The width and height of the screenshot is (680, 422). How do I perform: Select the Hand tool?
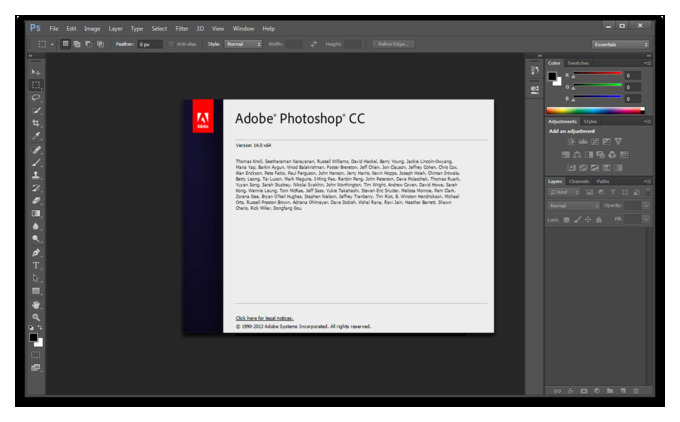pyautogui.click(x=36, y=305)
